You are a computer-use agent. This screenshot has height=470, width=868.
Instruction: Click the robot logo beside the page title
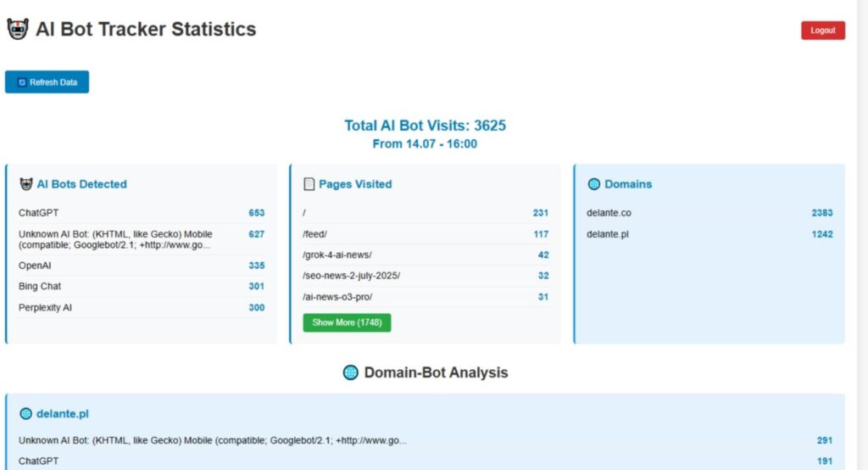click(x=18, y=30)
